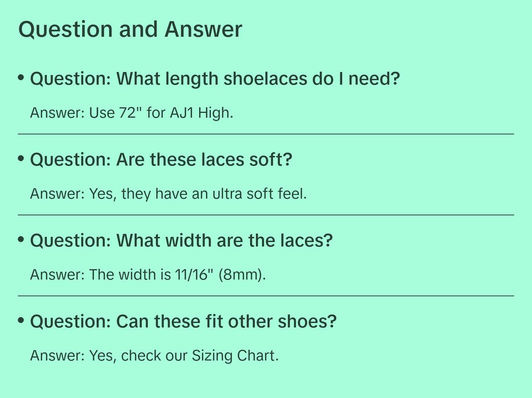Click the "(8mm)" measurement text
Viewport: 532px width, 398px height.
pos(242,275)
